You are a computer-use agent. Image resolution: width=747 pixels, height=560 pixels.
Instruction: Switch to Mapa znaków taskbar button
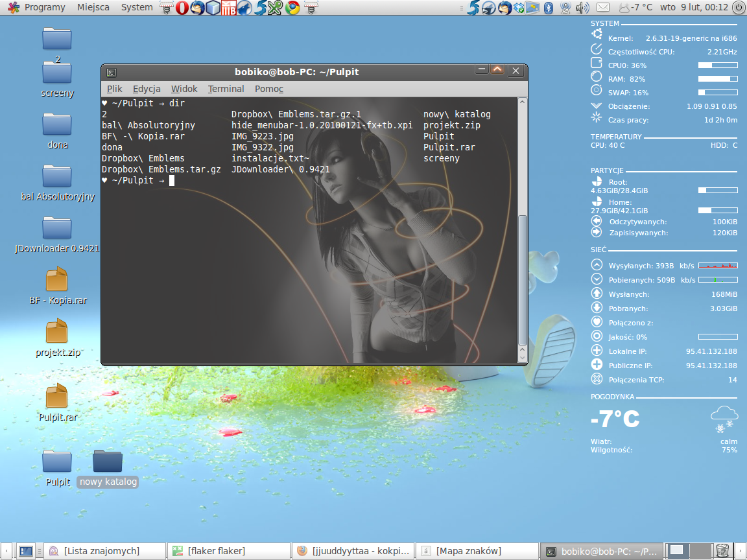[468, 551]
